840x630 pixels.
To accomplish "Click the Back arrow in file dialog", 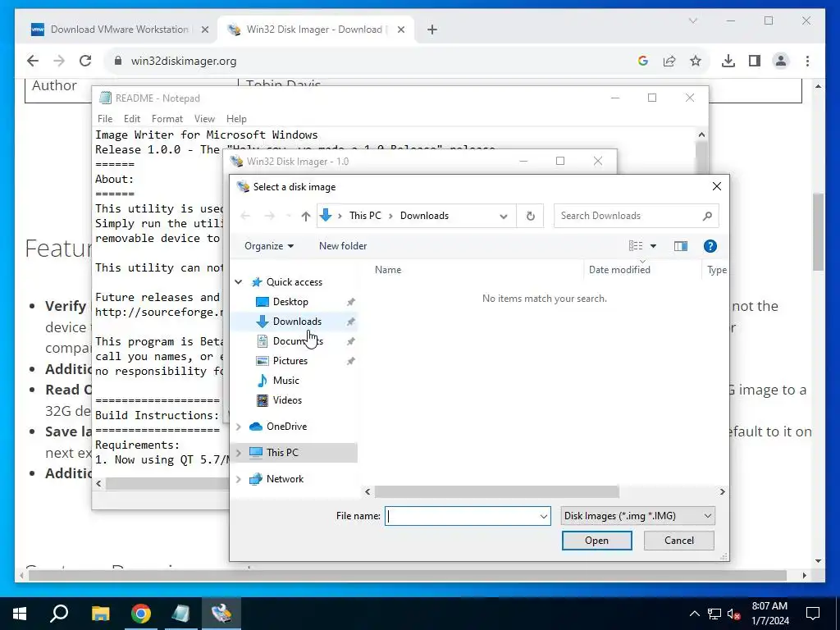I will (x=245, y=216).
